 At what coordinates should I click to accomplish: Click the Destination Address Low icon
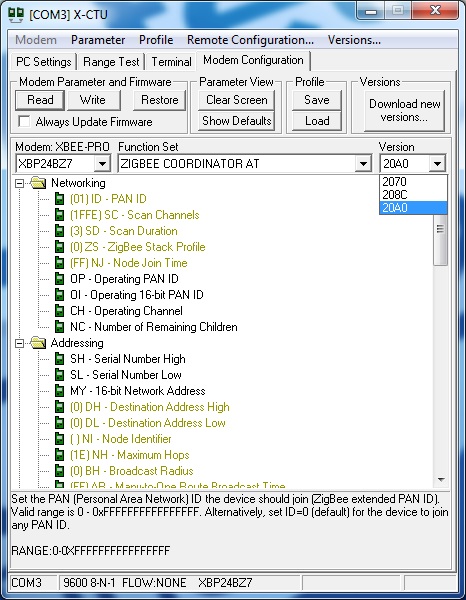[x=59, y=423]
